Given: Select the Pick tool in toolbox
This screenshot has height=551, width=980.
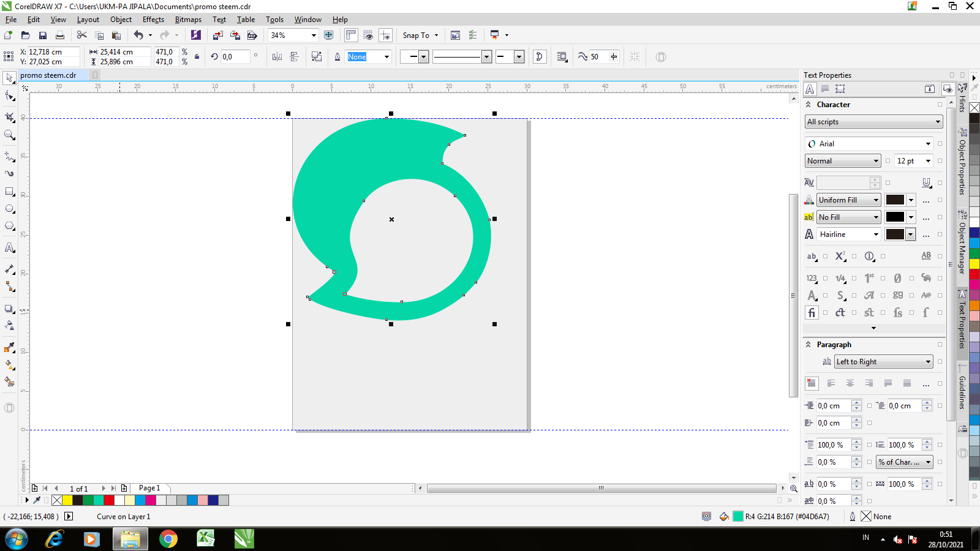Looking at the screenshot, I should click(9, 78).
